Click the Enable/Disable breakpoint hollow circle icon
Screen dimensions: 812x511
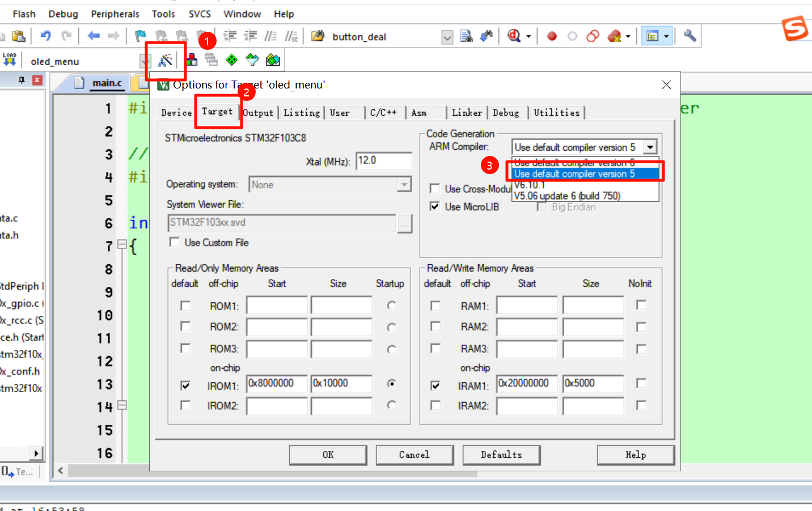click(572, 36)
